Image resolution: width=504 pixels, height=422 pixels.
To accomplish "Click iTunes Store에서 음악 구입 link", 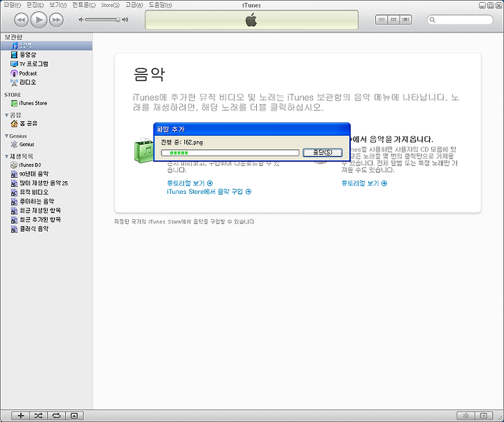I will point(209,192).
